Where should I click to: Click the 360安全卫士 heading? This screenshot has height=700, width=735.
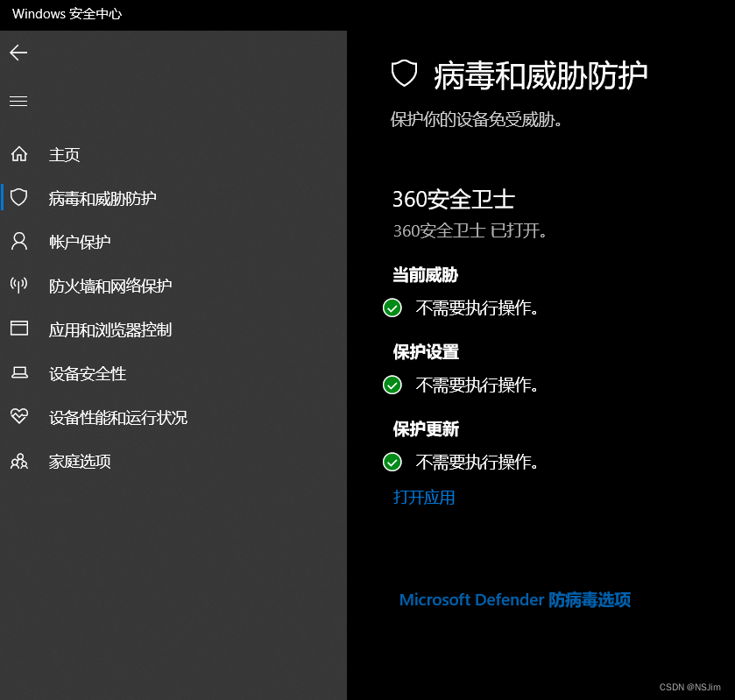point(454,199)
